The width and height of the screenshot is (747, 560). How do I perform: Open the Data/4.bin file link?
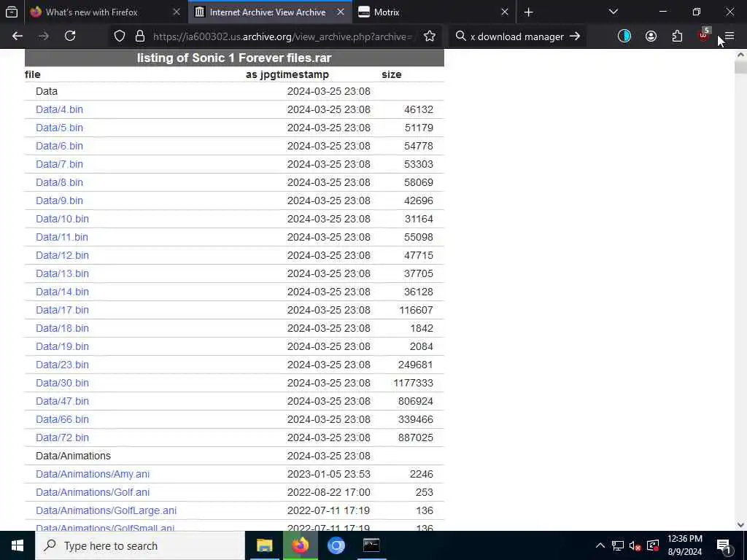pos(60,109)
